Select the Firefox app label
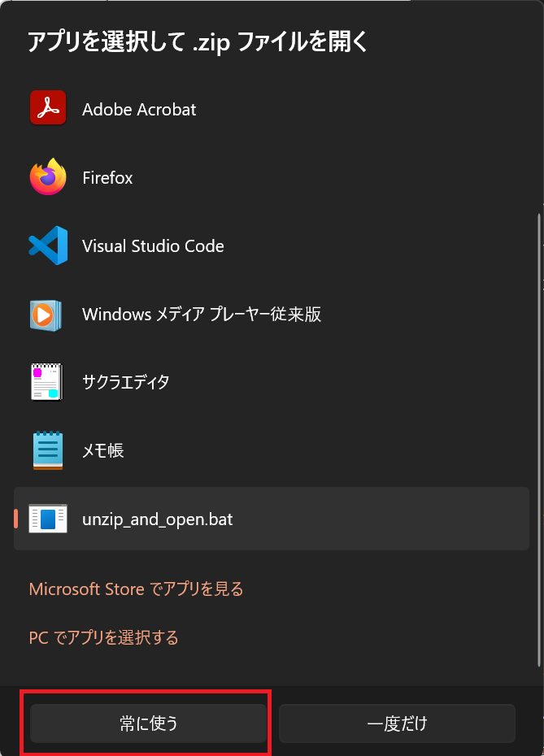The width and height of the screenshot is (544, 756). (x=107, y=178)
